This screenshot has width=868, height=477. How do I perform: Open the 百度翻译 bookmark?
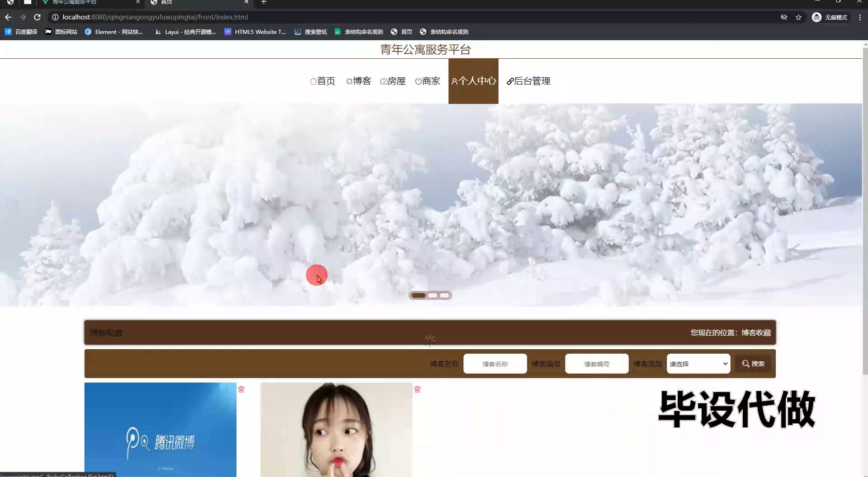[21, 32]
